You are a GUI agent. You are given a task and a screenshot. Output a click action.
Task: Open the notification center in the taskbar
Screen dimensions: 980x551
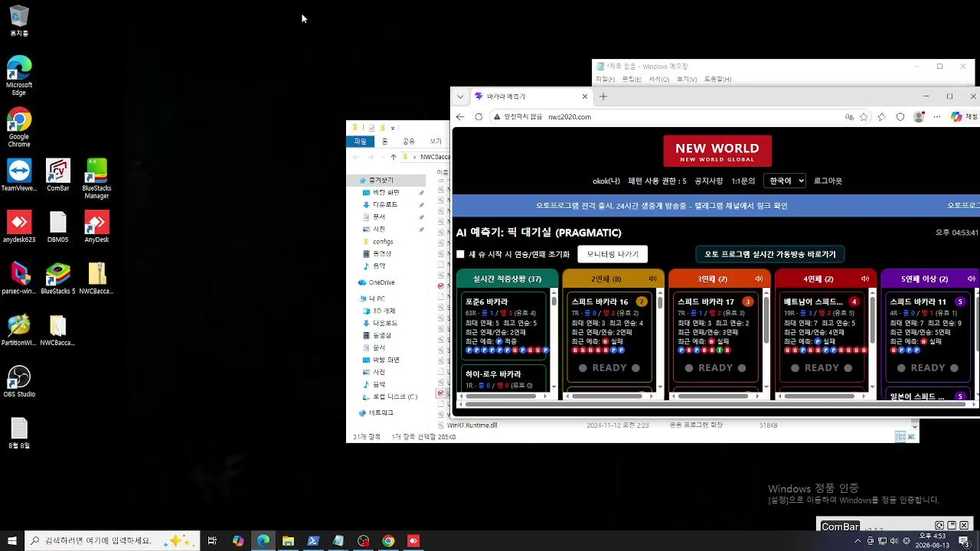click(965, 541)
